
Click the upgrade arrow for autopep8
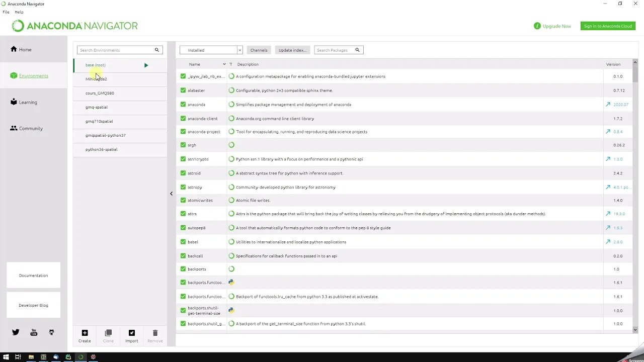tap(608, 228)
